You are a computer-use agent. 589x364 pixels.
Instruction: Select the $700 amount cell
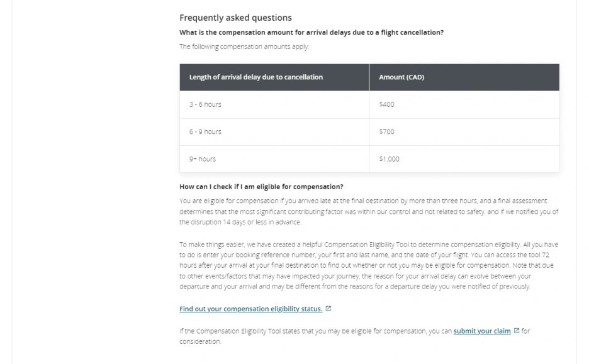[x=386, y=131]
